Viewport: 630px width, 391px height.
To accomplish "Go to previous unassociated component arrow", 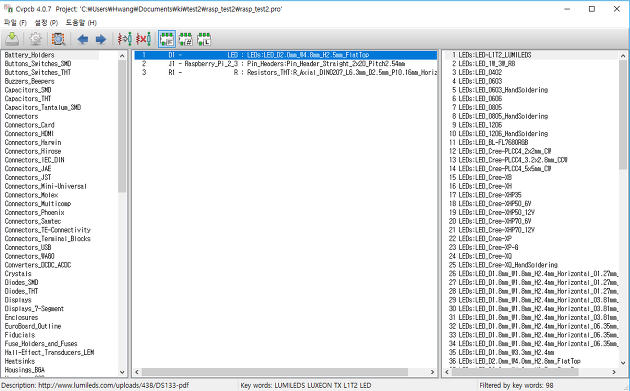I will (83, 39).
